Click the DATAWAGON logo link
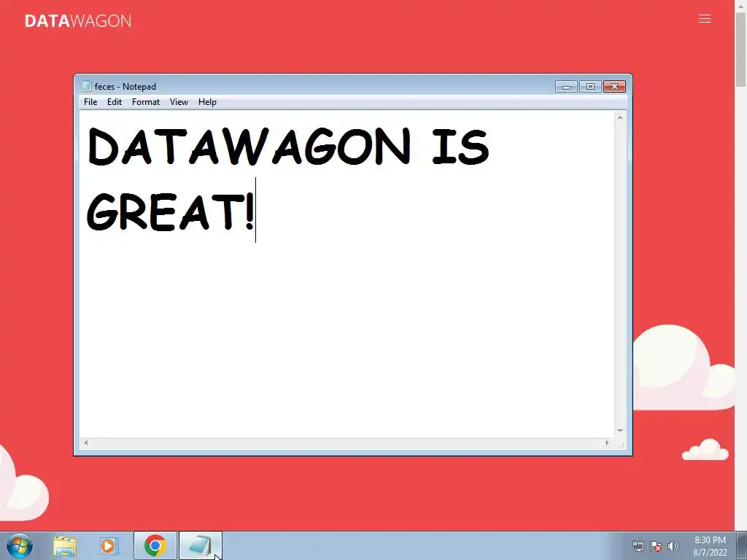The image size is (747, 560). (78, 21)
